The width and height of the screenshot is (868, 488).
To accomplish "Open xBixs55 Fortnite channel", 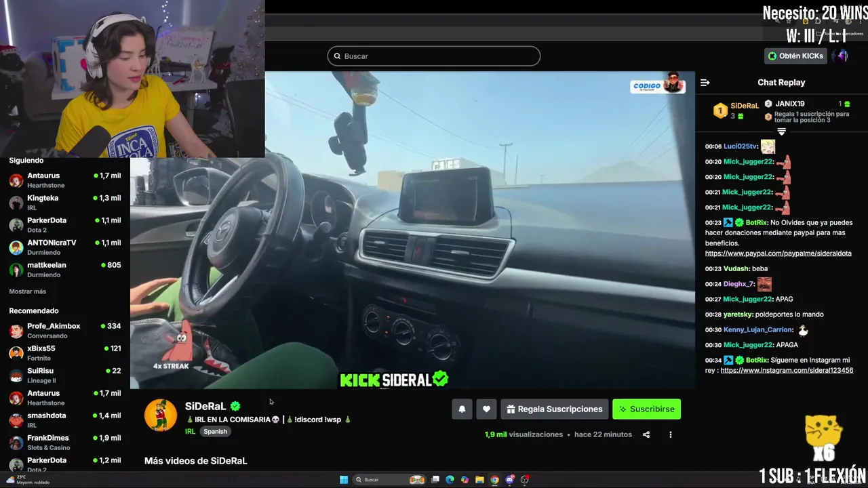I will tap(65, 353).
